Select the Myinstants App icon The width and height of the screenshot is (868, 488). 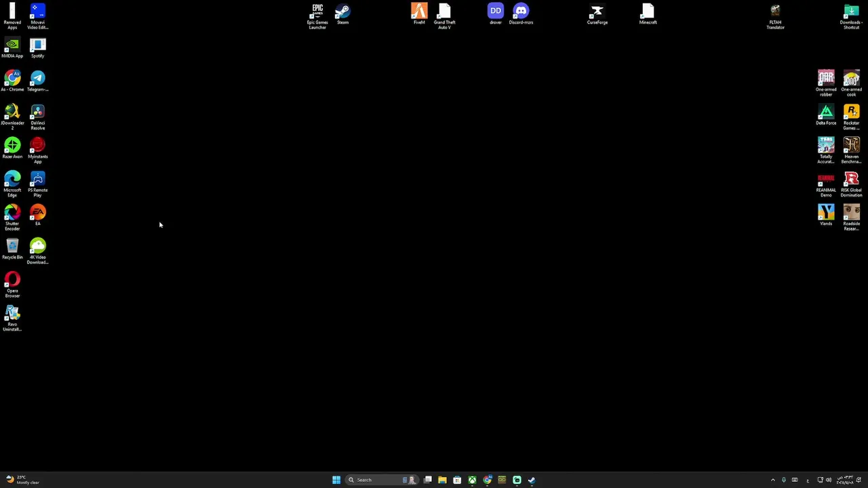point(37,150)
